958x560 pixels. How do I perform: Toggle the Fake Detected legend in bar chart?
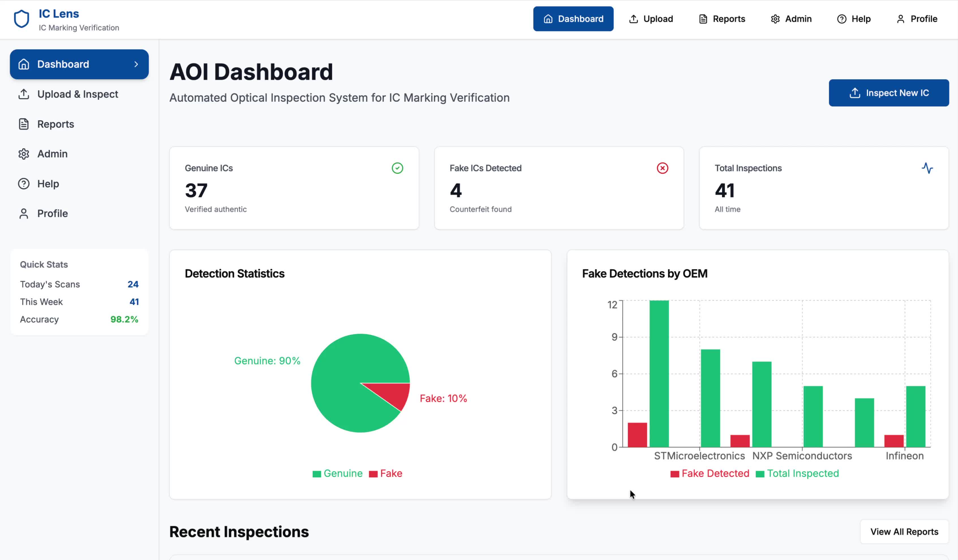coord(710,473)
